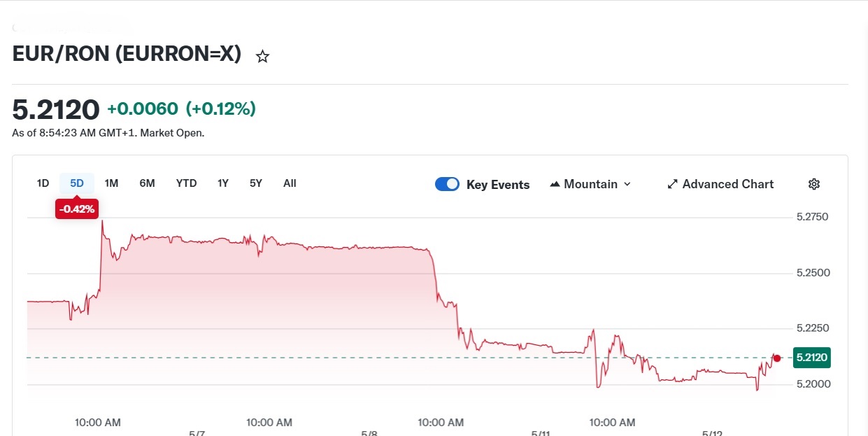Viewport: 868px width, 436px height.
Task: Expand the Mountain chart type dropdown chevron
Action: [627, 184]
